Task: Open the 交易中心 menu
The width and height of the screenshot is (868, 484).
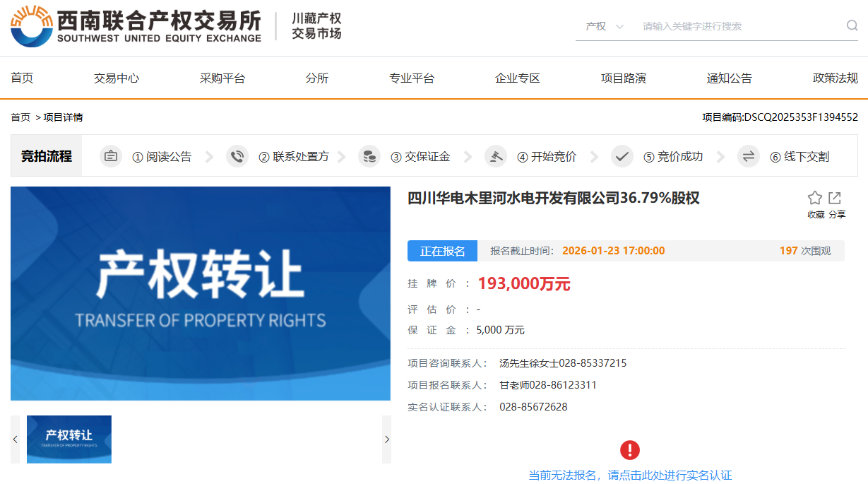Action: click(117, 78)
